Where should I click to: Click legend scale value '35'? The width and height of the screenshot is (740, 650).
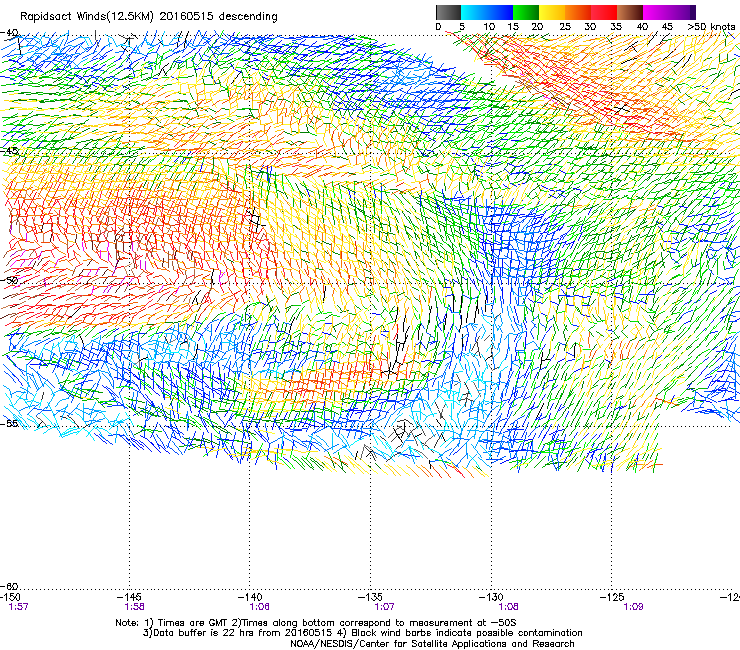[x=616, y=27]
